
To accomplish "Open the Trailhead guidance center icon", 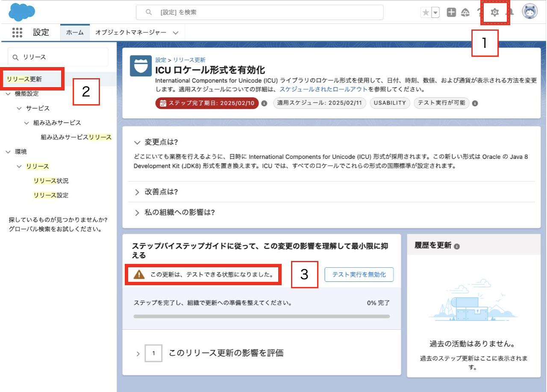I will point(465,12).
